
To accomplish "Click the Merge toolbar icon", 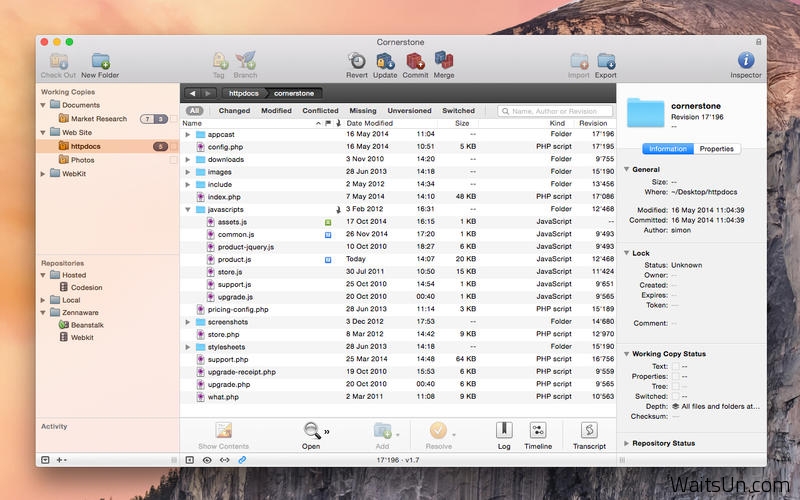I will coord(444,61).
